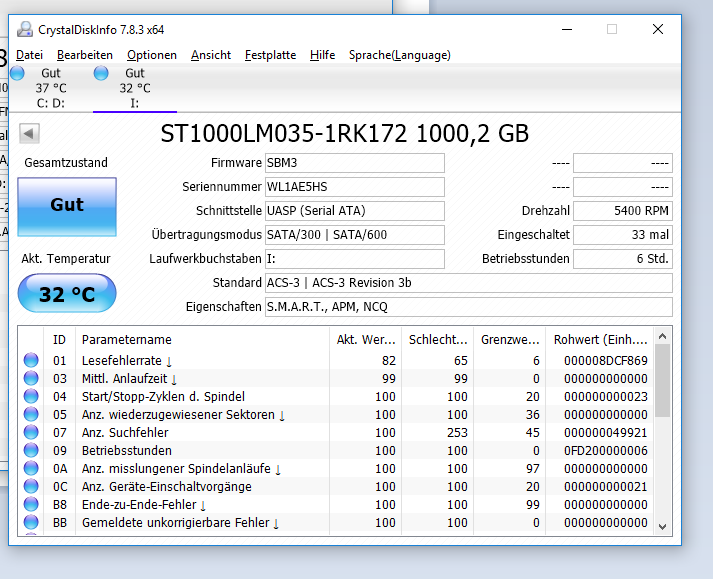Click the disk model title ST1000LM035-1RK172
Viewport: 713px width, 579px height.
[x=284, y=134]
